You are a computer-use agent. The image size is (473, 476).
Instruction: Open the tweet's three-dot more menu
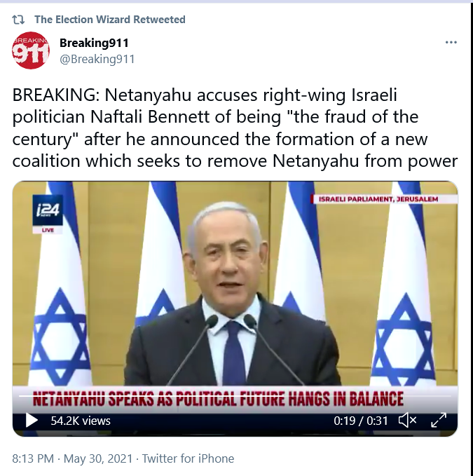[x=451, y=42]
